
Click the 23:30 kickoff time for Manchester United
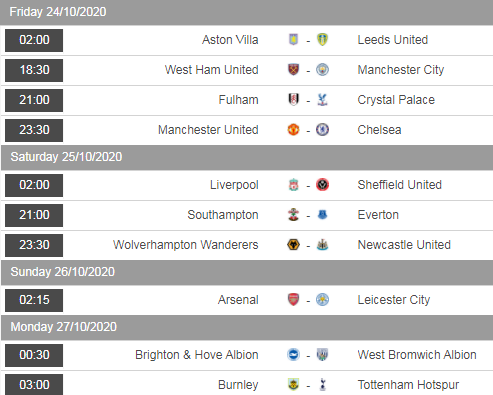coord(34,130)
